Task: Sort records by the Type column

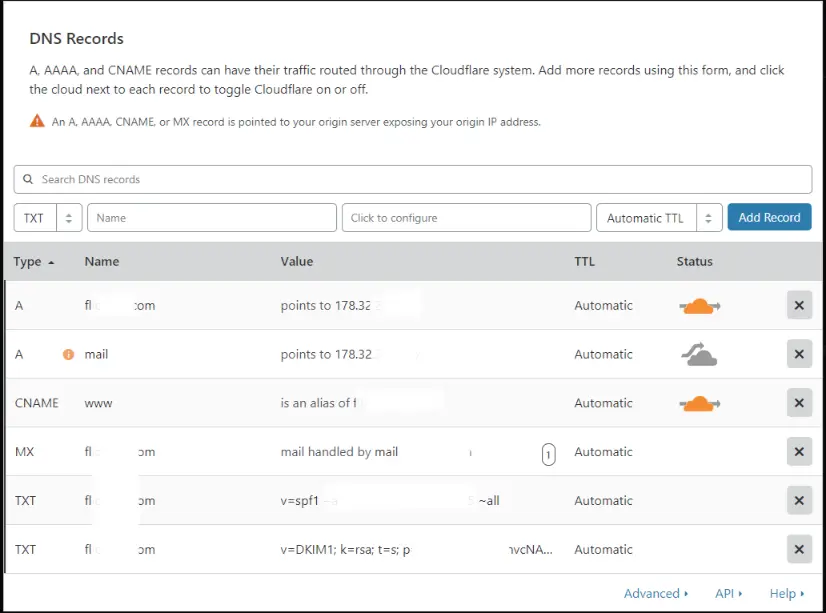Action: point(34,262)
